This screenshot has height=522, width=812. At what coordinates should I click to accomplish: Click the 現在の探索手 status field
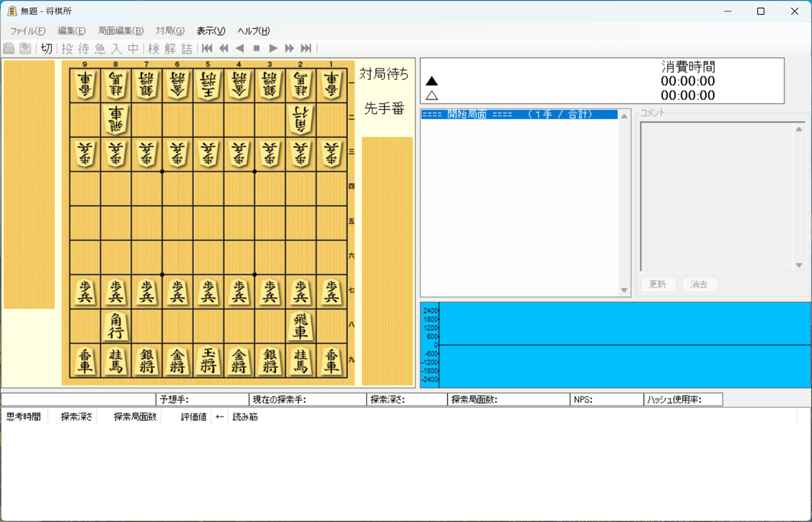pos(307,400)
